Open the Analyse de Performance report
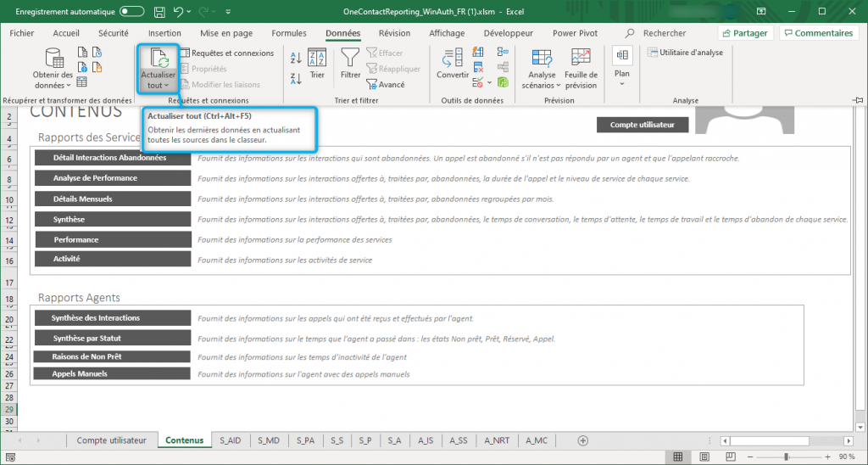Screen dimensions: 868x465 [113, 178]
